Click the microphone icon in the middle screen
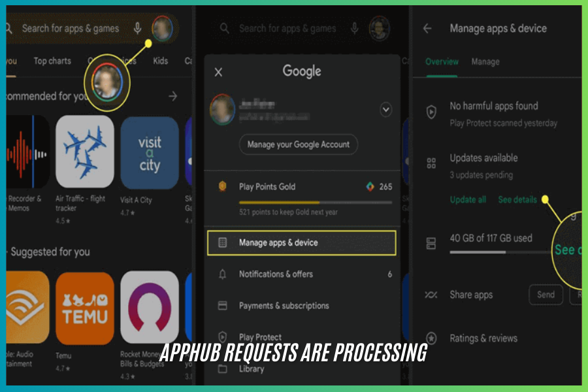 tap(354, 29)
